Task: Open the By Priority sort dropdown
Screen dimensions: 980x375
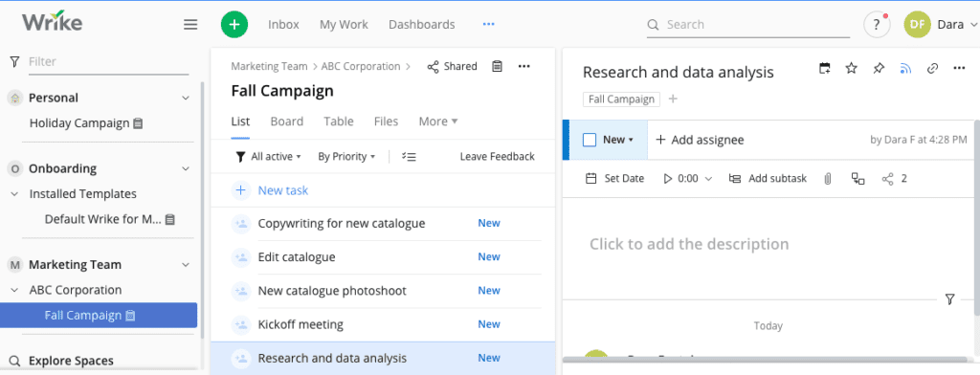Action: click(x=346, y=156)
